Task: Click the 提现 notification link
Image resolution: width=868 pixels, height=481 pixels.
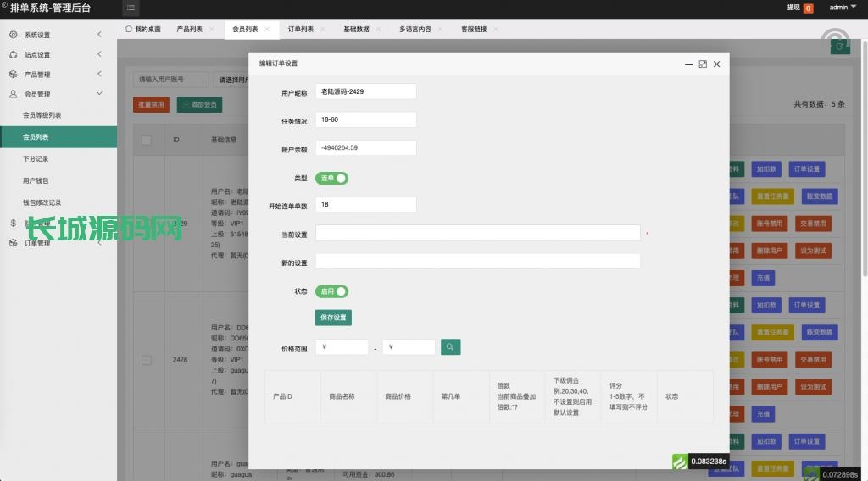Action: coord(799,8)
